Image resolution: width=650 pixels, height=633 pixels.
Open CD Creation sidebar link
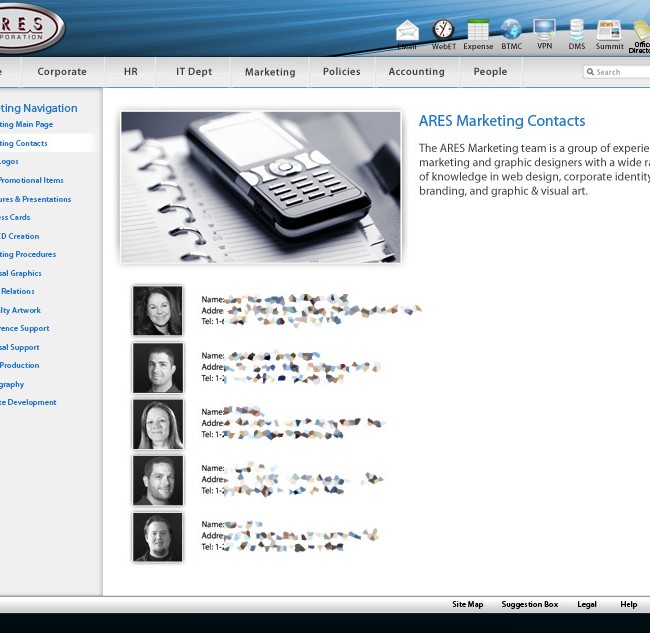pos(19,236)
